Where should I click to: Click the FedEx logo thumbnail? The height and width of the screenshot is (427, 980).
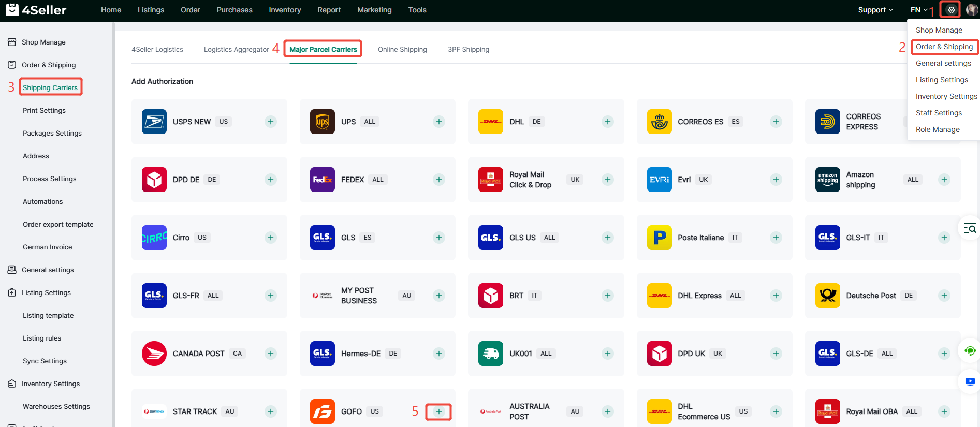(x=323, y=180)
